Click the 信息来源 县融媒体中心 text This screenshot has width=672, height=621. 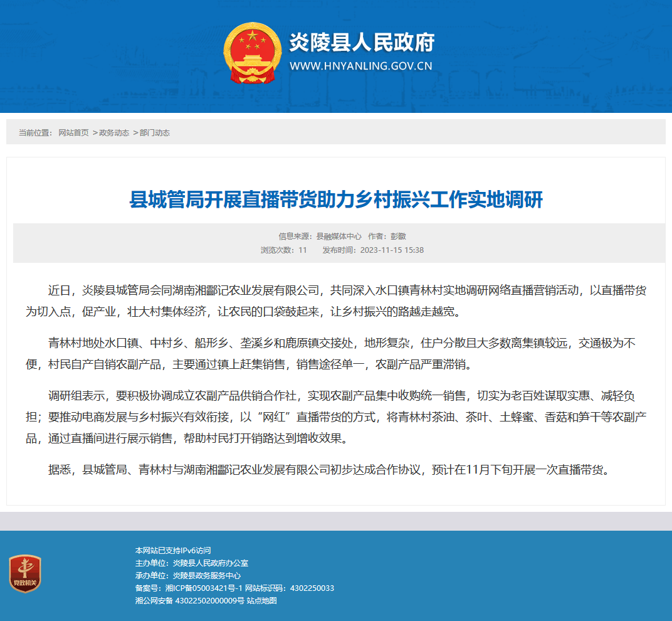coord(320,236)
